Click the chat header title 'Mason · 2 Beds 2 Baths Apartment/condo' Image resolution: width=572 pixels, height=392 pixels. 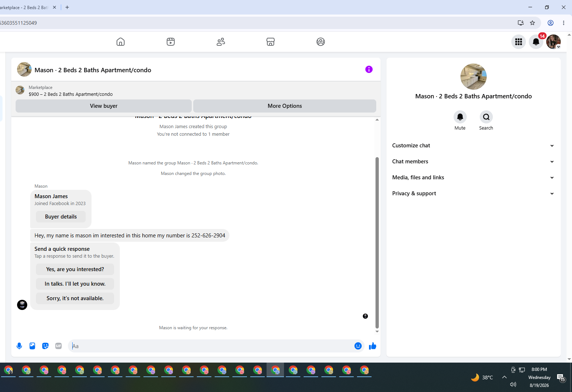pyautogui.click(x=93, y=70)
